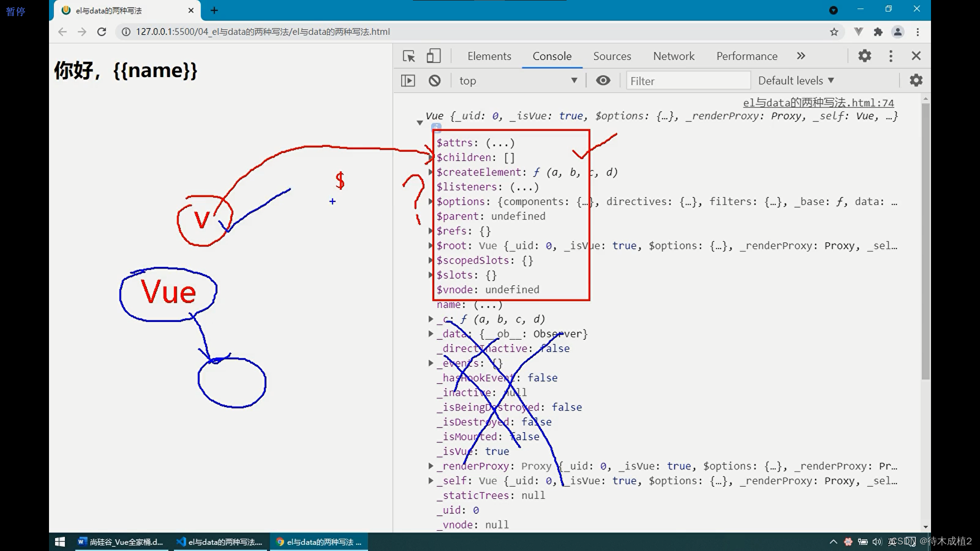Reload the page
The width and height of the screenshot is (980, 551).
(102, 32)
